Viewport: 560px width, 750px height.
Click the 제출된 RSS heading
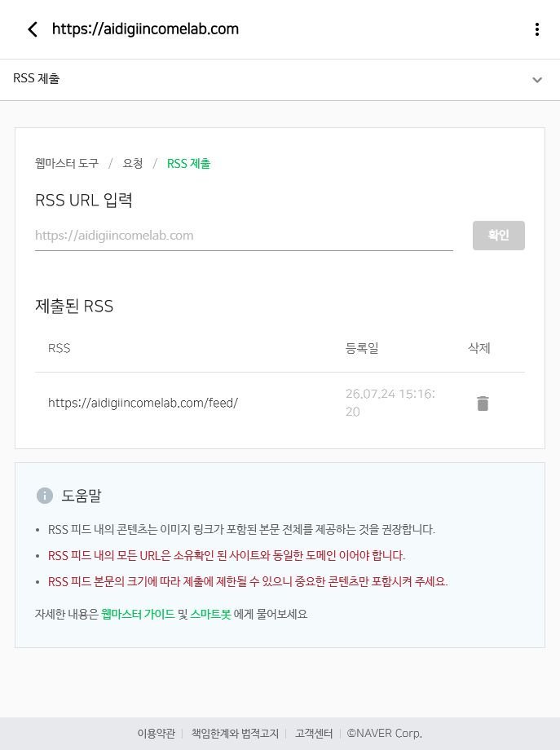pos(74,307)
